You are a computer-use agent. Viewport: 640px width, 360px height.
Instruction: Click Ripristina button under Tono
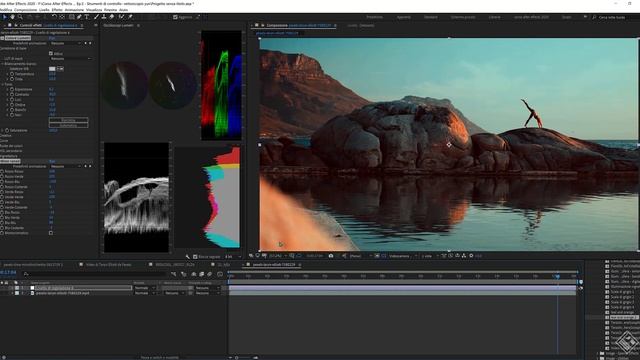tap(68, 120)
